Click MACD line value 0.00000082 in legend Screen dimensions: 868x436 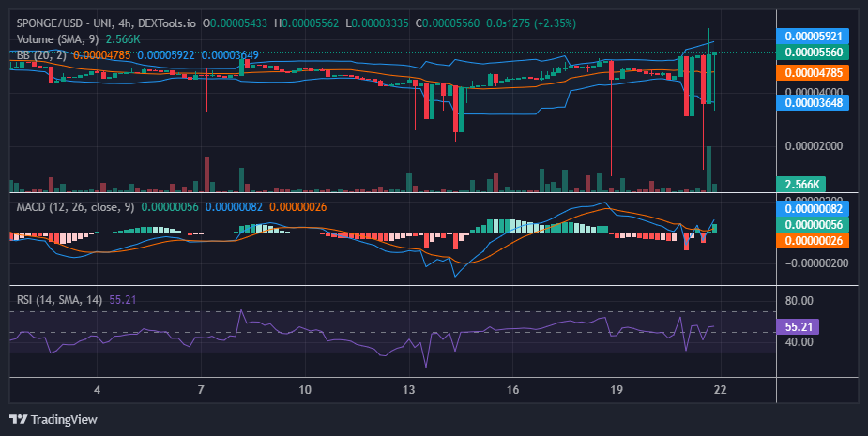[x=235, y=207]
